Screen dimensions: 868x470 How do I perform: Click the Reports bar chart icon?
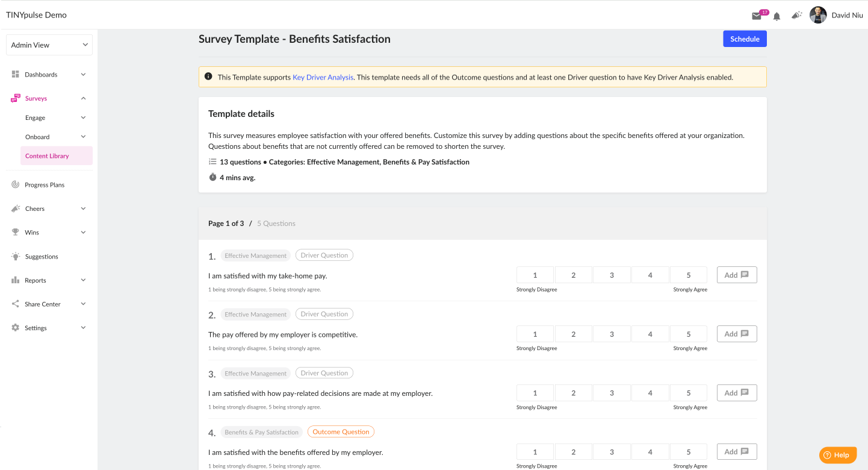[x=16, y=280]
